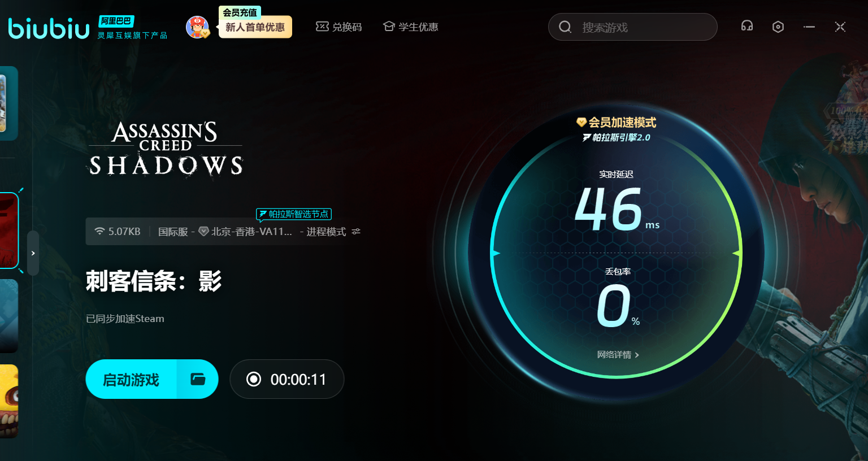
Task: Click the Assassin's Creed Shadows logo
Action: (166, 150)
